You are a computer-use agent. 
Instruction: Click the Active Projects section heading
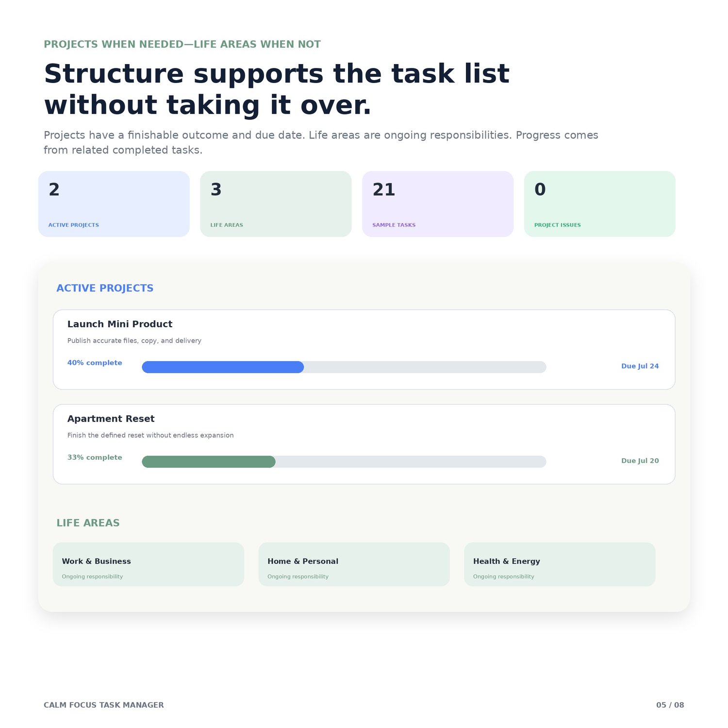click(x=105, y=288)
